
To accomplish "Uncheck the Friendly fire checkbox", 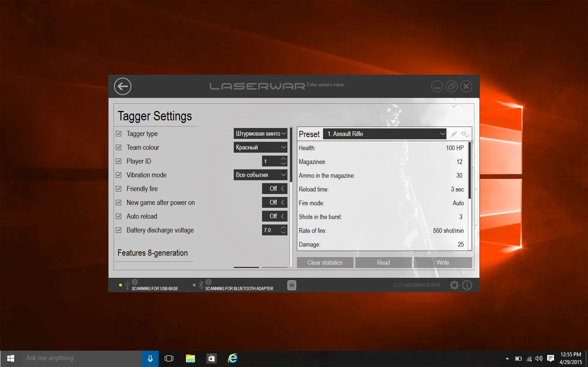I will pos(119,189).
